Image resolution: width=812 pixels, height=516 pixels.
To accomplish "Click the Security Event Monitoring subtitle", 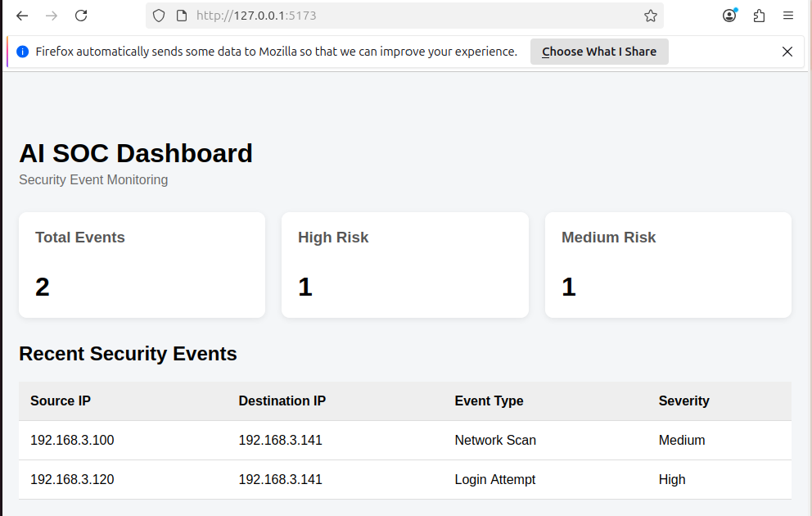I will click(93, 179).
